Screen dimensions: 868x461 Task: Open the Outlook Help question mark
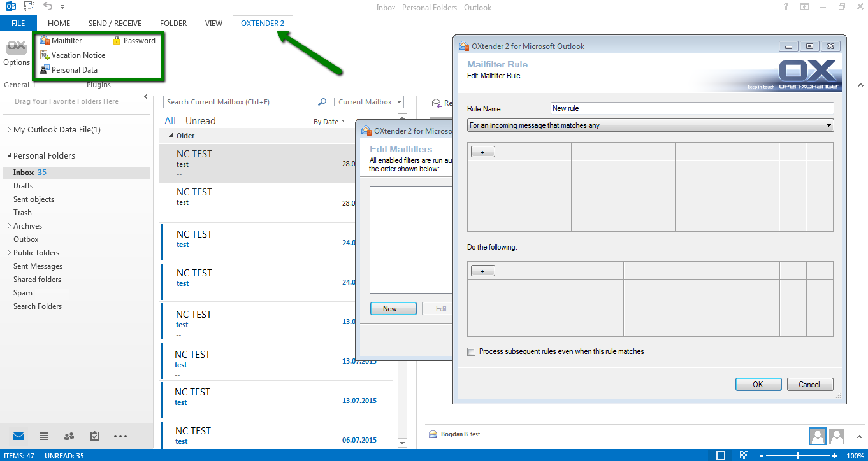(786, 6)
